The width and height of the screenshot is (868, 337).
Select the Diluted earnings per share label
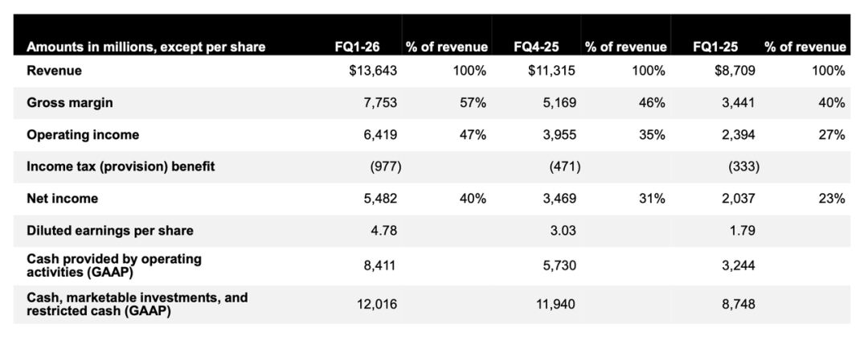pyautogui.click(x=110, y=231)
